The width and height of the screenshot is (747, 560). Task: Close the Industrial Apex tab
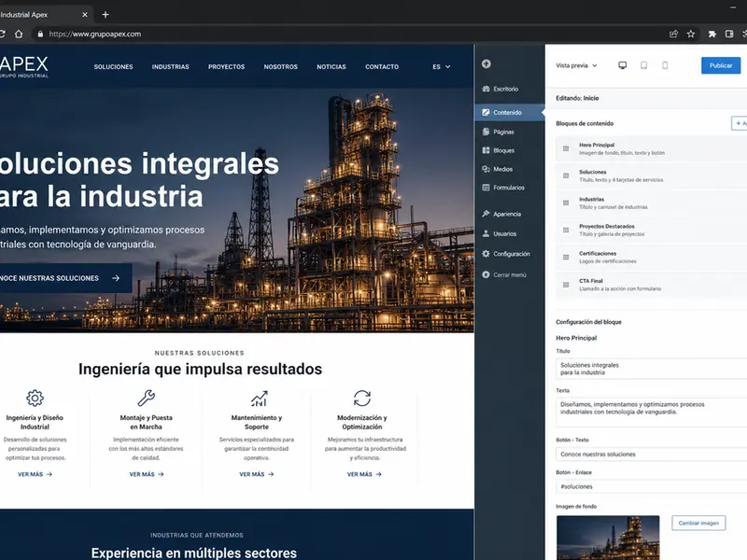point(85,15)
